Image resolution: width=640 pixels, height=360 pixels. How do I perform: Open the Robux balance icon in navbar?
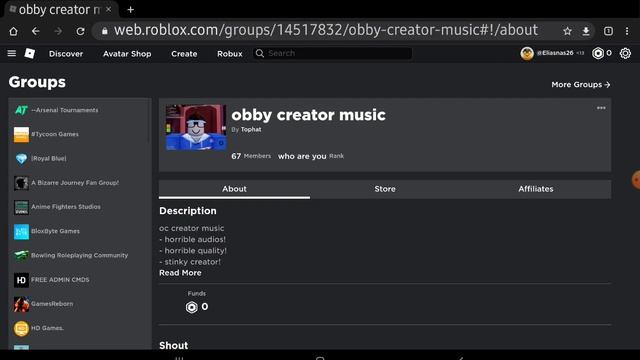(x=598, y=53)
